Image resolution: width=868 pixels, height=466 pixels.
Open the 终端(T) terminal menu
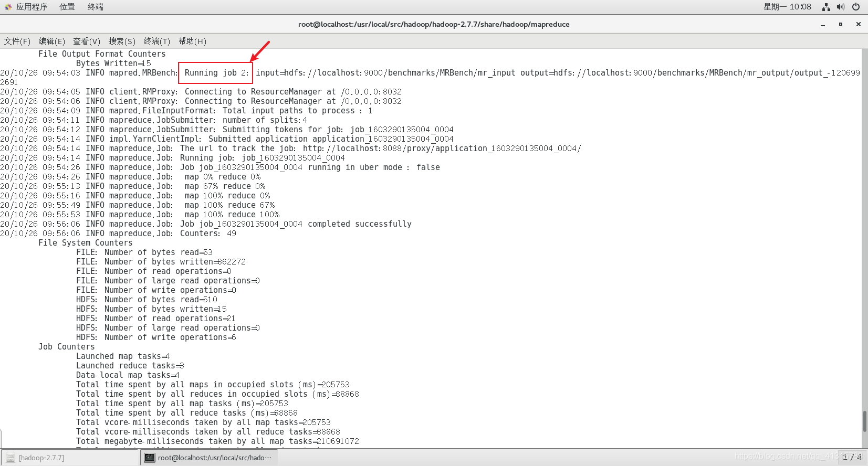(x=157, y=41)
